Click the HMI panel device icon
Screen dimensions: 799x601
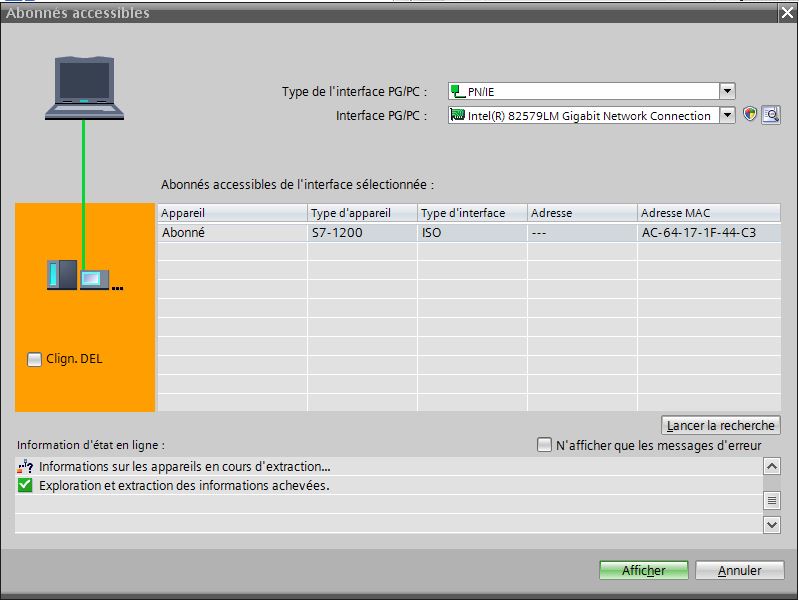point(94,277)
